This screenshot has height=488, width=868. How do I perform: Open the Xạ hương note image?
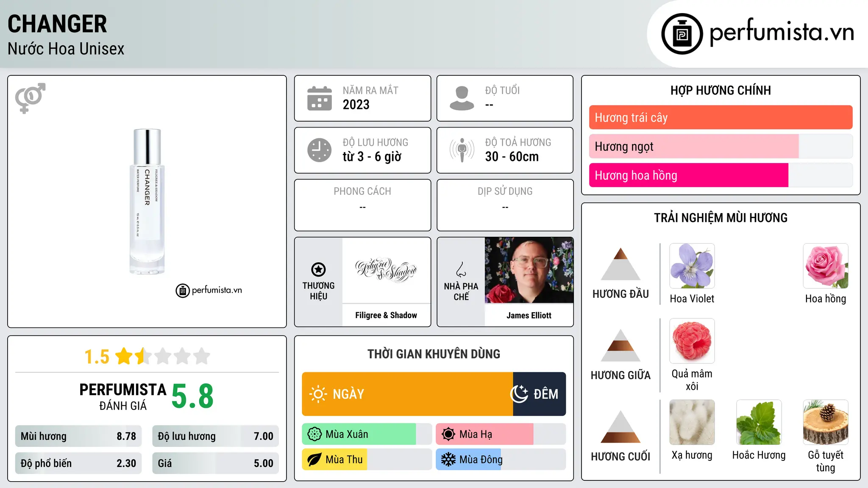(x=692, y=422)
